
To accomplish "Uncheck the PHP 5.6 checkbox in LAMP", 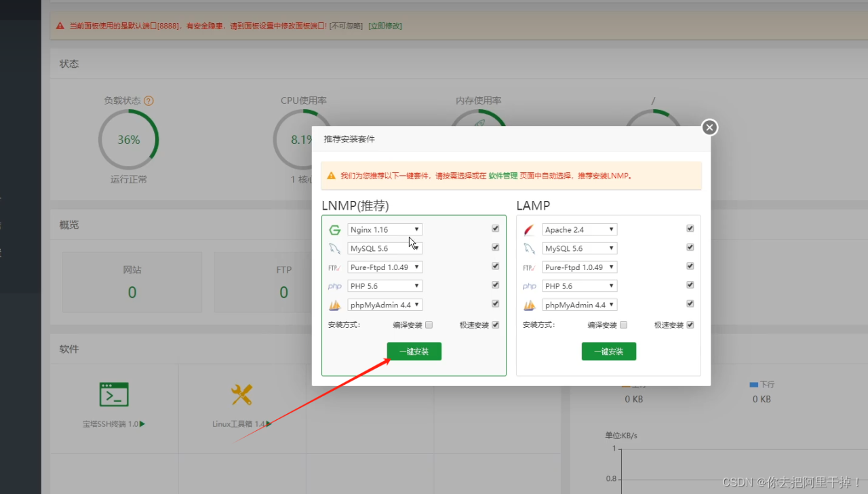I will [x=690, y=285].
